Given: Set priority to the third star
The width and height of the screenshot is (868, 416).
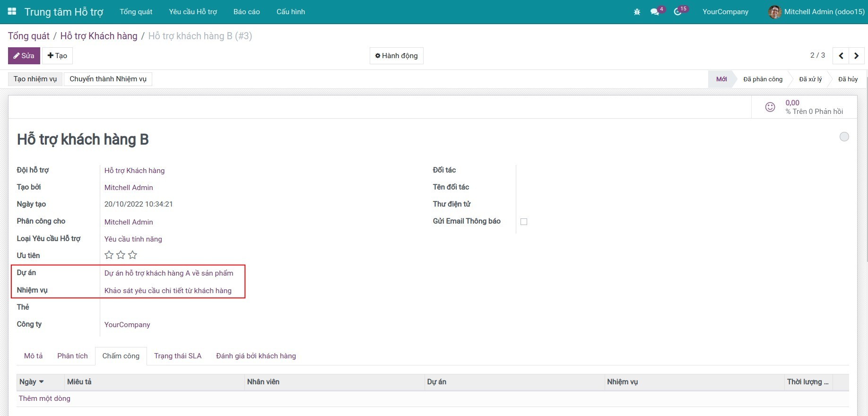Looking at the screenshot, I should [x=133, y=255].
